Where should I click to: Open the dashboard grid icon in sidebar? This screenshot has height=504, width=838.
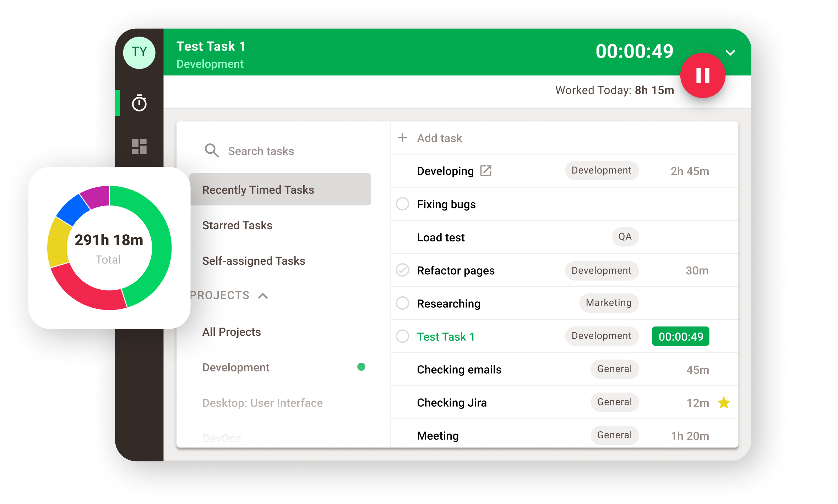point(139,146)
